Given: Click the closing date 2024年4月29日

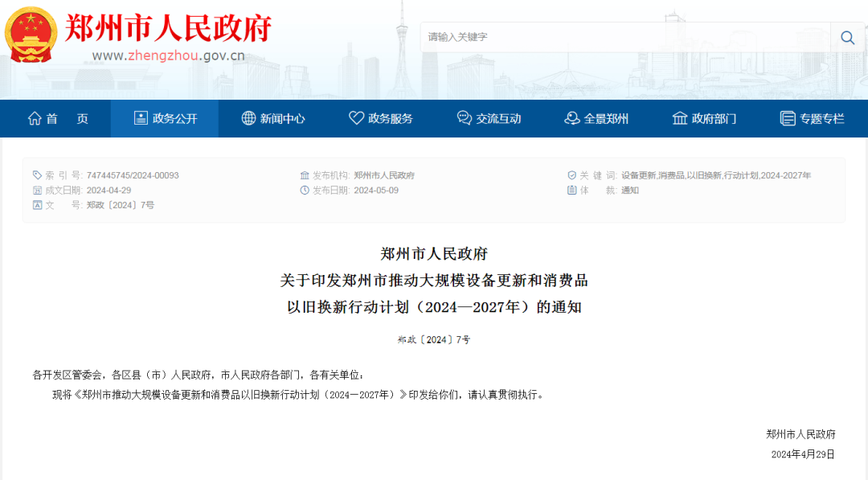Looking at the screenshot, I should (x=803, y=454).
